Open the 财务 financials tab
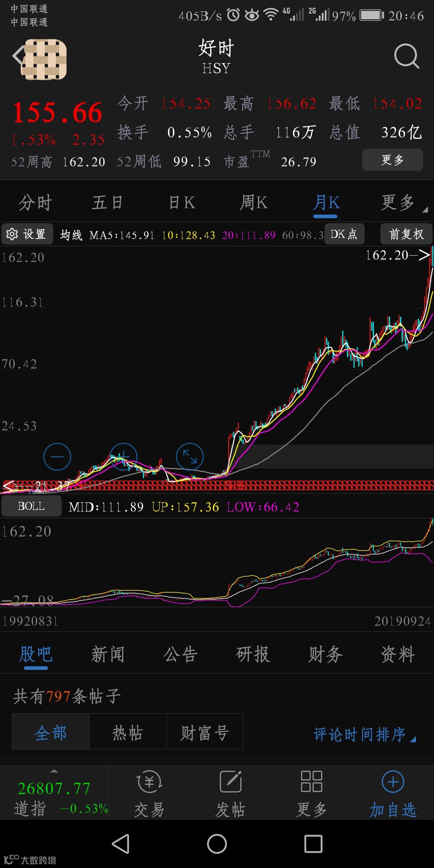This screenshot has height=868, width=434. 325,654
